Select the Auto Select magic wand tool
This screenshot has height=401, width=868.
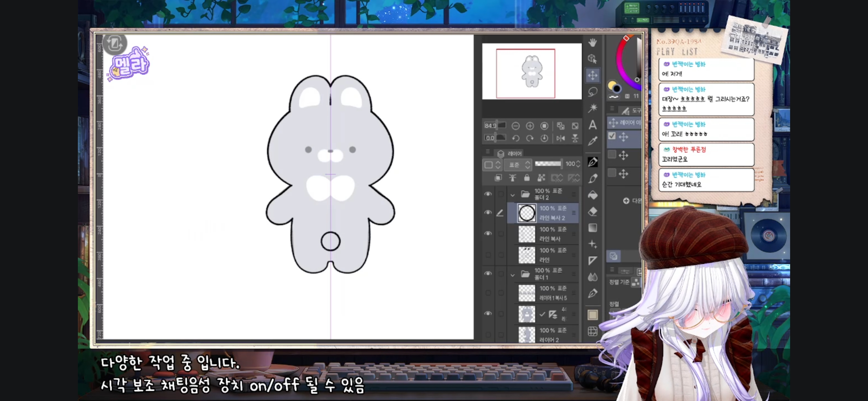pyautogui.click(x=592, y=108)
